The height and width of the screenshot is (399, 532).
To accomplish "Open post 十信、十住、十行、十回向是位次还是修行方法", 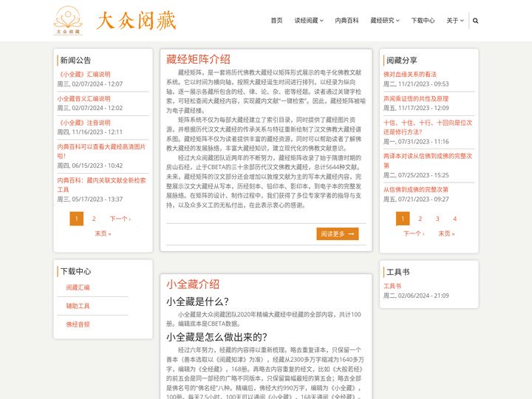I will coord(428,127).
